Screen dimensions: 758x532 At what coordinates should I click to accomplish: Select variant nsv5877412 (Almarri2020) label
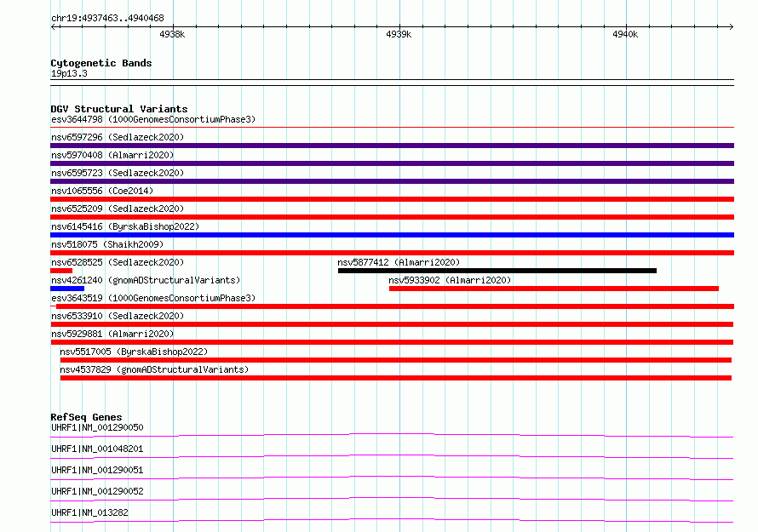click(x=399, y=262)
